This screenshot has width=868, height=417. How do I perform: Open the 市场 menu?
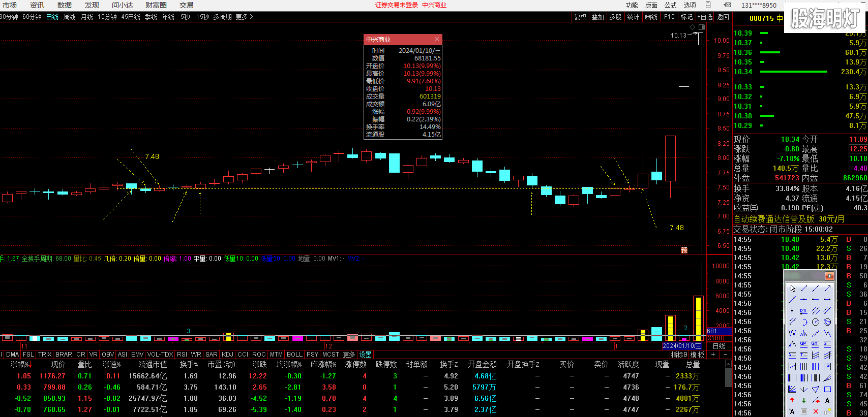click(x=10, y=5)
